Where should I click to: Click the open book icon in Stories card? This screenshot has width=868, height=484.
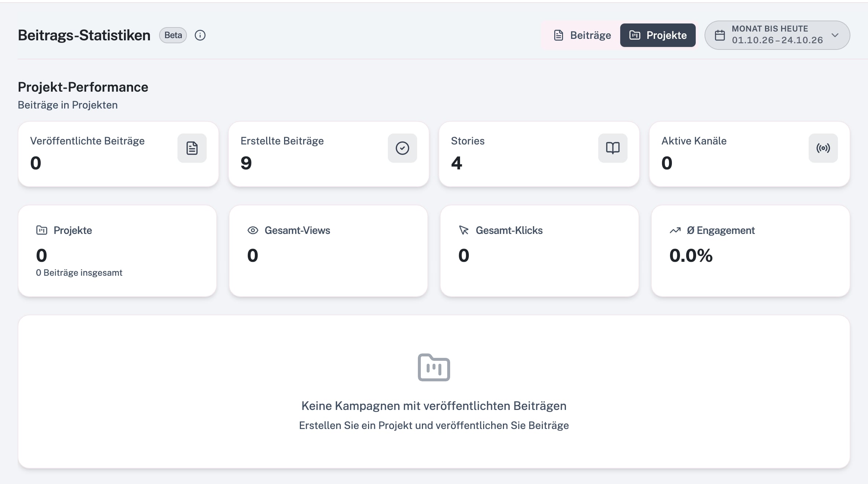point(613,148)
